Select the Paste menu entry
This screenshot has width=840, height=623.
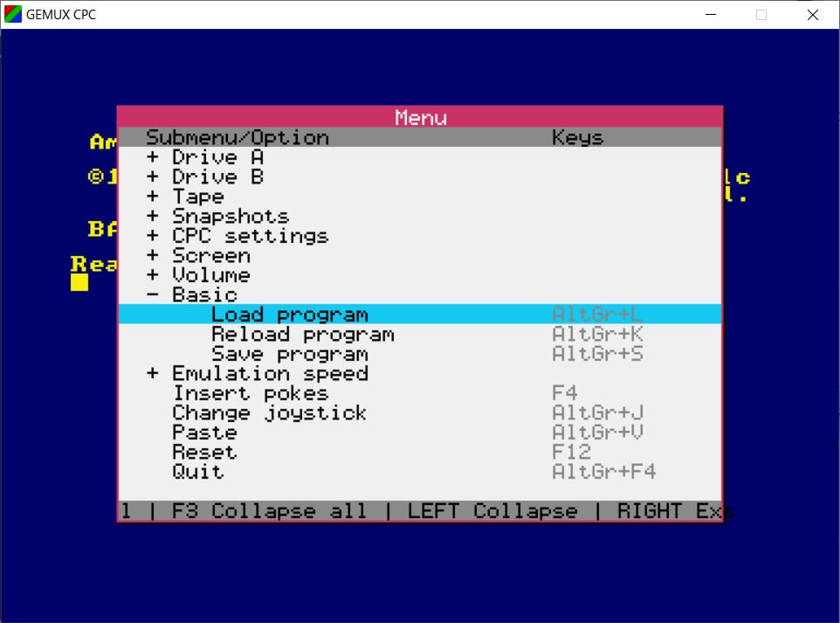[x=420, y=433]
